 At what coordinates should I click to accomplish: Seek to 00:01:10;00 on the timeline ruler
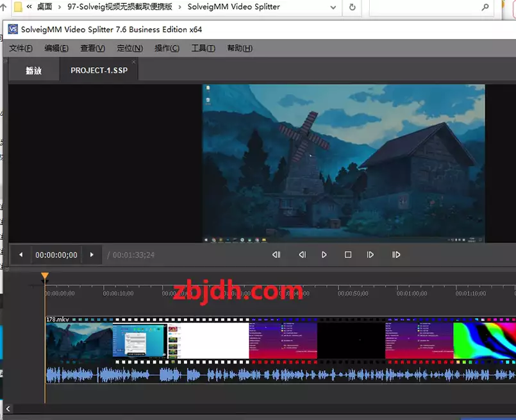click(470, 293)
